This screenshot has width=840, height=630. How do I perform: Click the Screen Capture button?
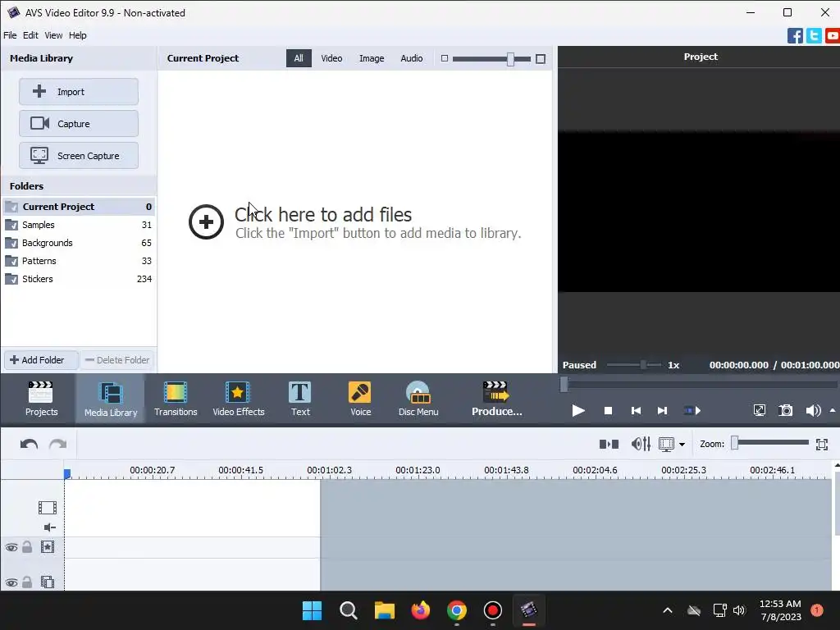[79, 156]
